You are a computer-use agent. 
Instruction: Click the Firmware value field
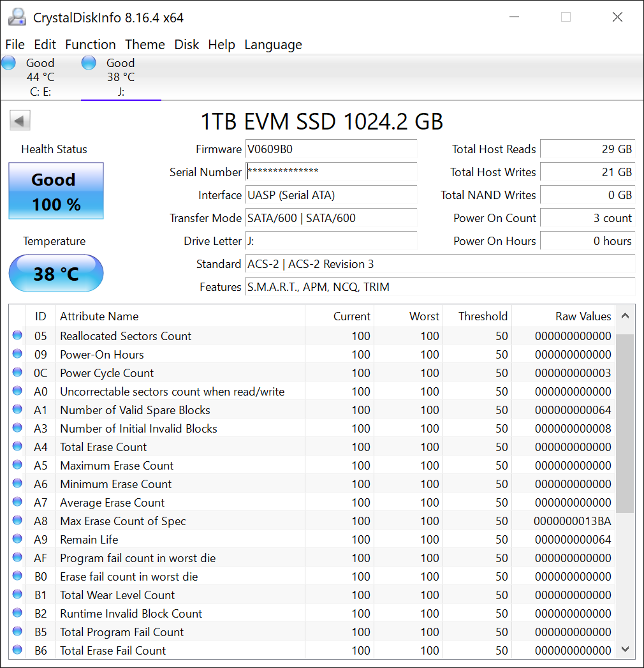[331, 149]
